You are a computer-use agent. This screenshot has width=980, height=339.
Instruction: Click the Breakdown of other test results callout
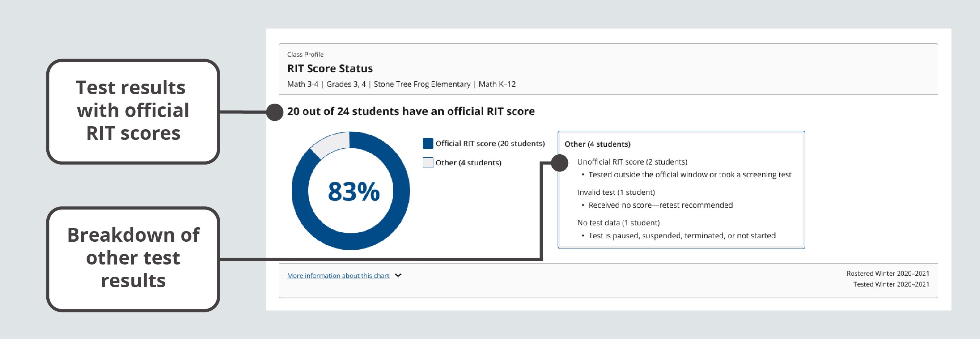tap(133, 258)
